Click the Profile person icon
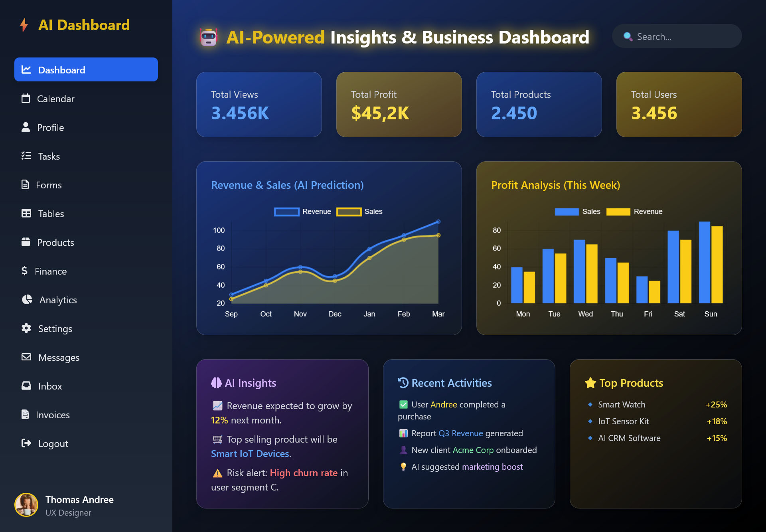Viewport: 766px width, 532px height. pos(26,127)
